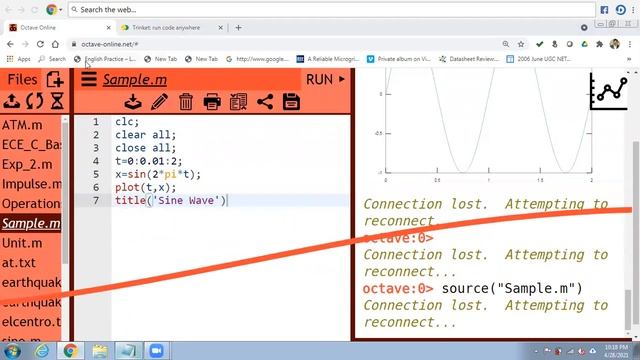Image resolution: width=640 pixels, height=360 pixels.
Task: Open the 2006 June UGC NET bookmark
Action: point(539,59)
